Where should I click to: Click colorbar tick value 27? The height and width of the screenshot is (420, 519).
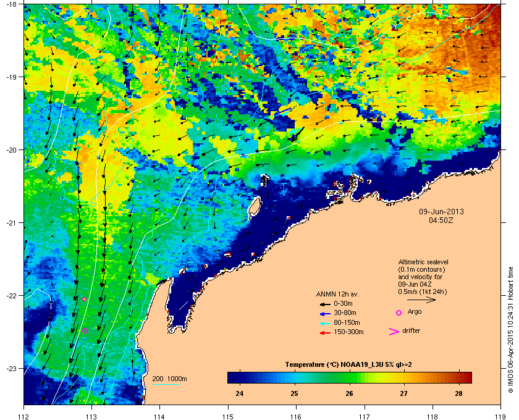(403, 393)
